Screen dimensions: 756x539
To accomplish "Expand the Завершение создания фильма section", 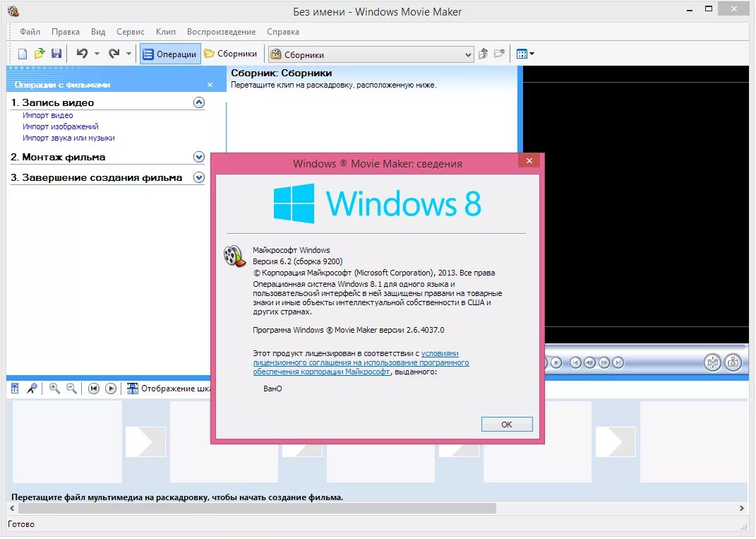I will click(199, 177).
